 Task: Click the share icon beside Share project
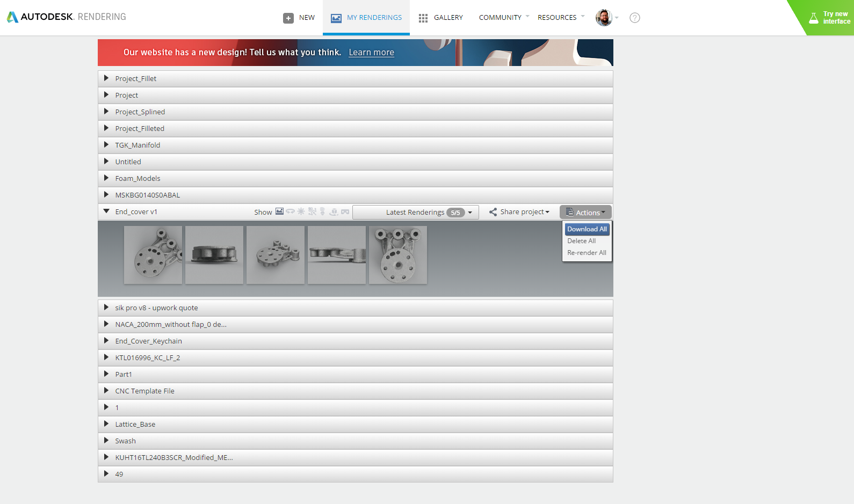pyautogui.click(x=493, y=212)
